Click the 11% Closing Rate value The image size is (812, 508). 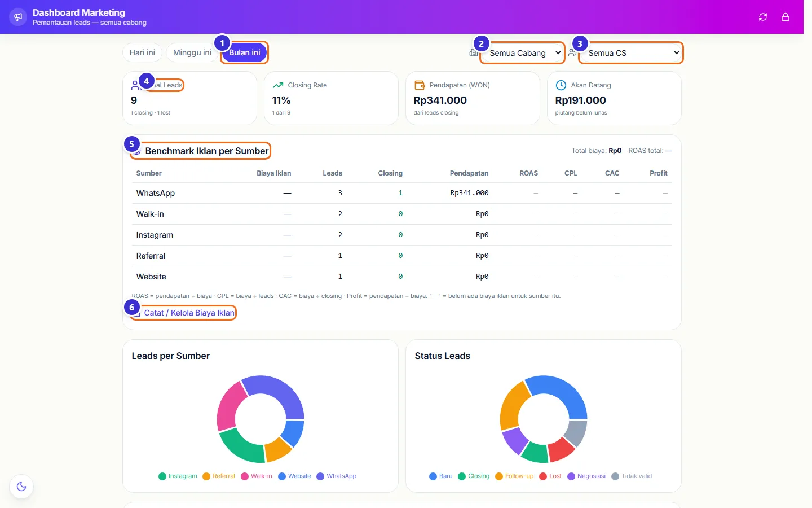point(281,100)
